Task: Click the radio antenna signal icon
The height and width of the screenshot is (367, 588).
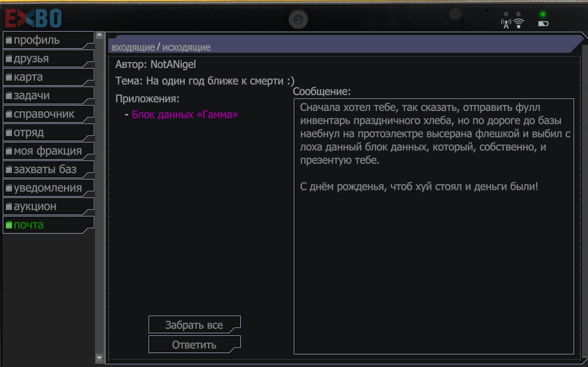Action: pyautogui.click(x=506, y=24)
